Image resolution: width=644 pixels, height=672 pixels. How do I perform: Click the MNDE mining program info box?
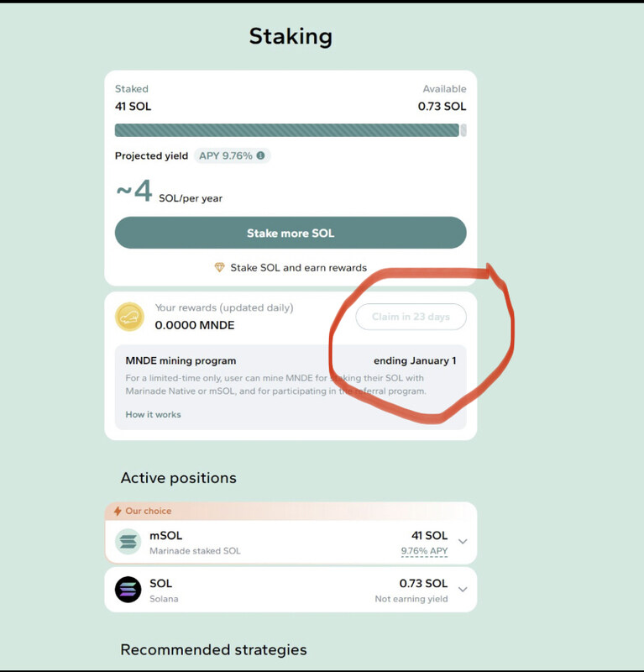tap(291, 387)
